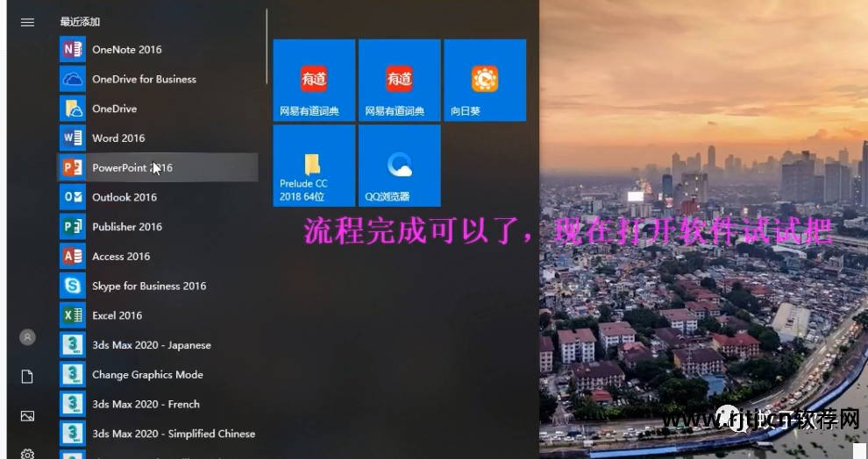Launch the 向日葵 tile
This screenshot has height=459, width=868.
[x=485, y=81]
